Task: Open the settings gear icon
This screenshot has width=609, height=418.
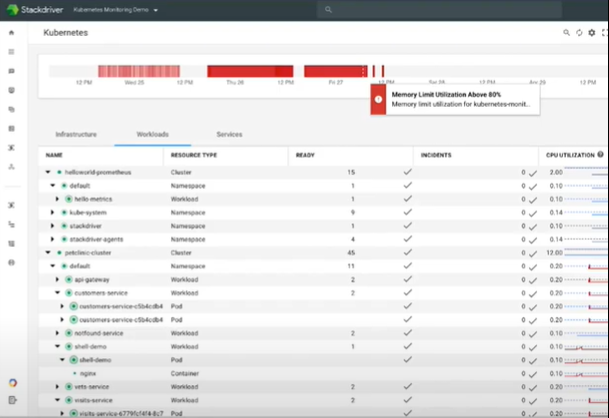Action: pyautogui.click(x=592, y=33)
